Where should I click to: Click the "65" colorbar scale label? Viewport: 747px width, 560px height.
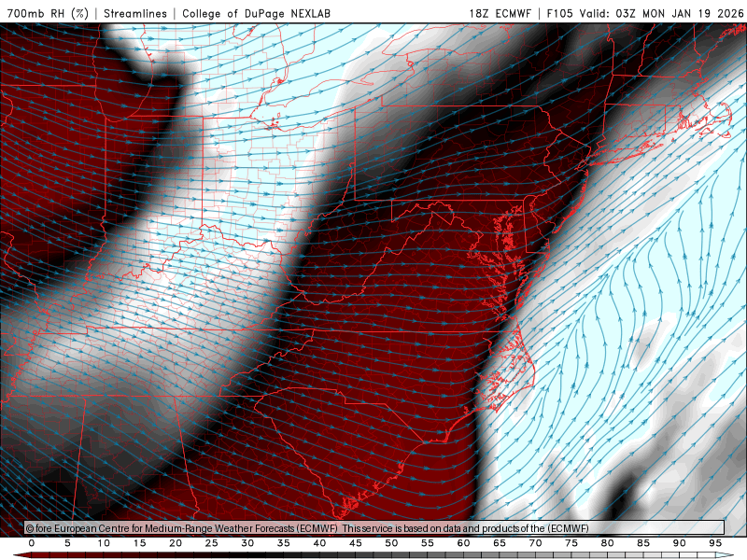click(x=500, y=543)
